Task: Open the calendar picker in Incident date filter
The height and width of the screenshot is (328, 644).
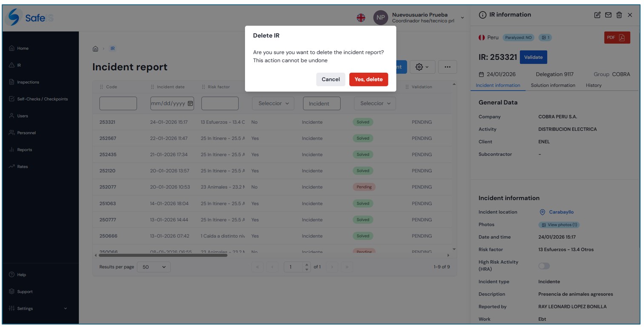Action: 190,103
